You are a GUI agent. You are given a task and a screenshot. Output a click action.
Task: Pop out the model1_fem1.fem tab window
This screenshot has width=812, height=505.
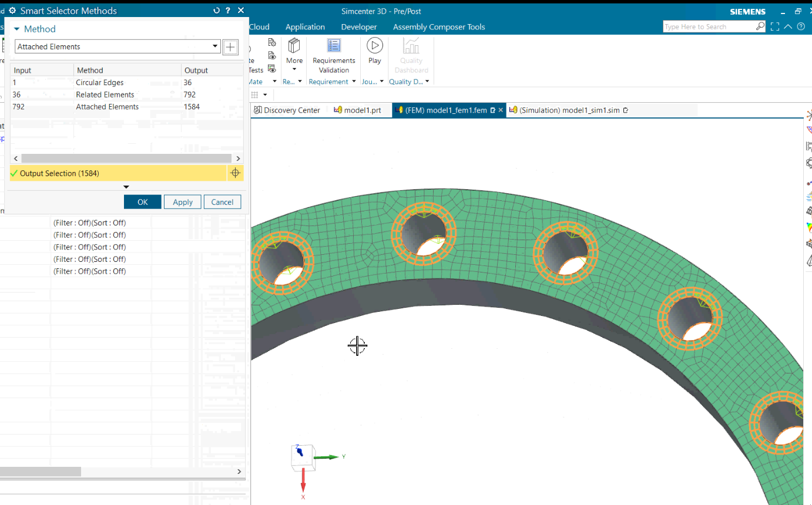tap(492, 110)
